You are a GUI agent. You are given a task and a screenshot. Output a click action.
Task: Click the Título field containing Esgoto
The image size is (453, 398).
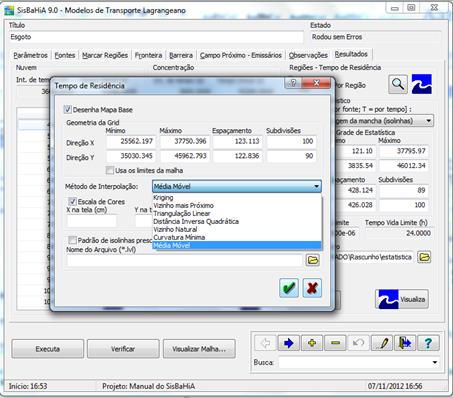click(156, 37)
